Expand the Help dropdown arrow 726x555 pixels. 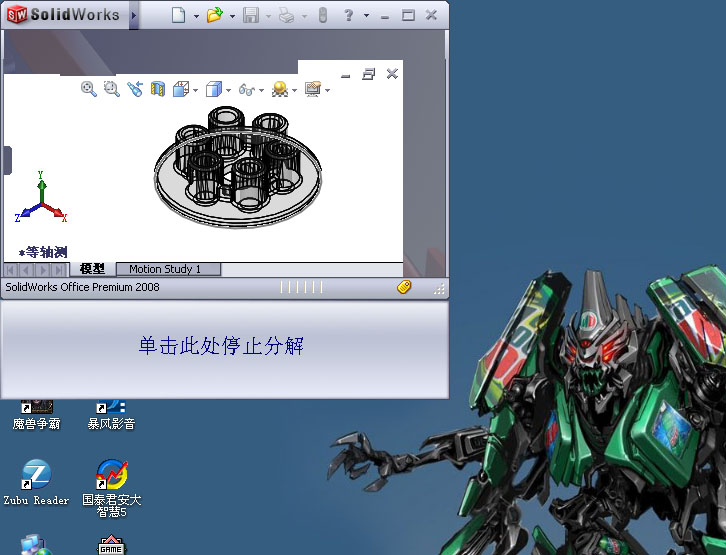pos(366,16)
